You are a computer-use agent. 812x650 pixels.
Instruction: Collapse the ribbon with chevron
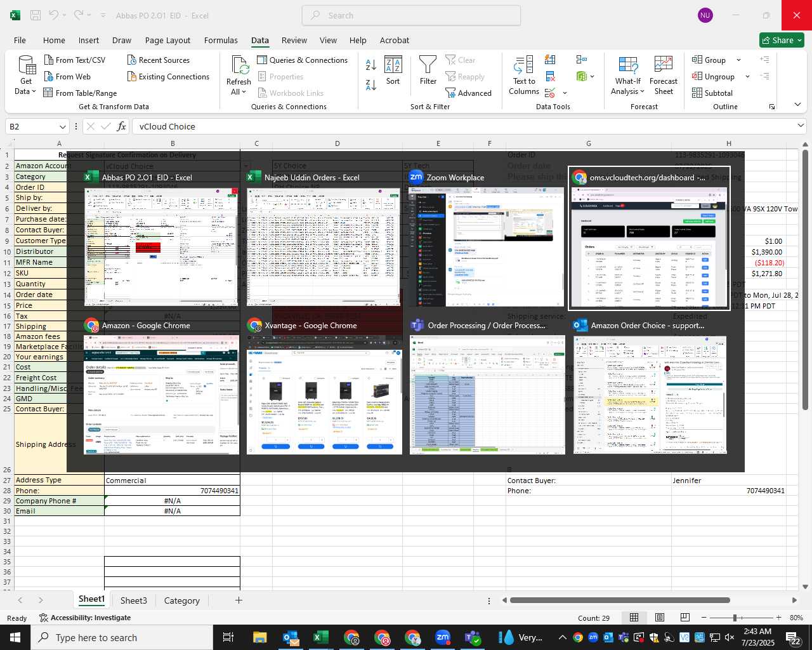[797, 105]
